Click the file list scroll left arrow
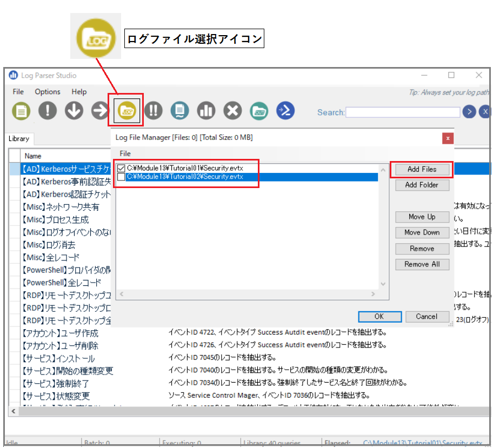The height and width of the screenshot is (448, 493). (x=122, y=294)
